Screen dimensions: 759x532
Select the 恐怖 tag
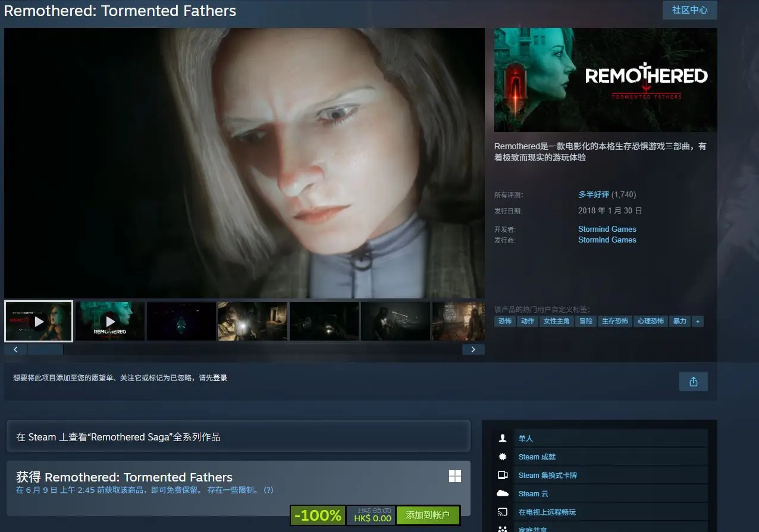505,321
